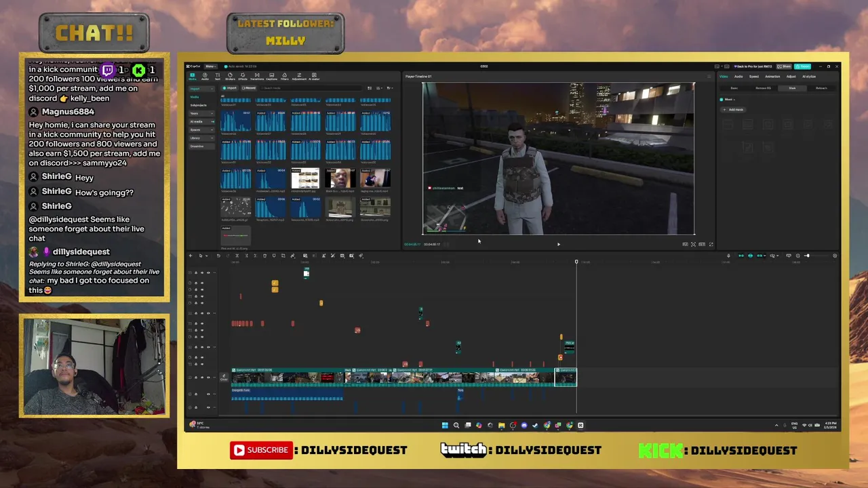The image size is (868, 488).
Task: Switch to the Speed tab in inspector
Action: point(754,77)
